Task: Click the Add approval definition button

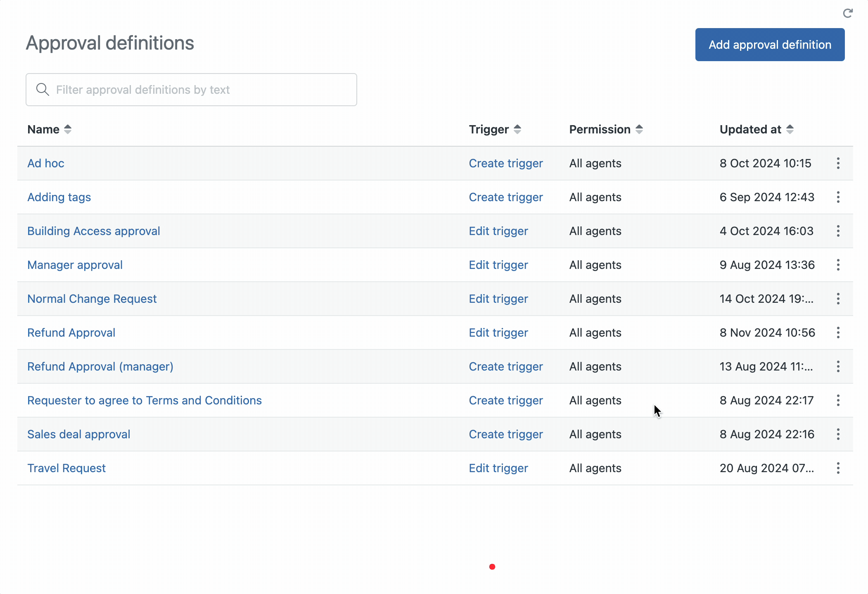Action: point(770,45)
